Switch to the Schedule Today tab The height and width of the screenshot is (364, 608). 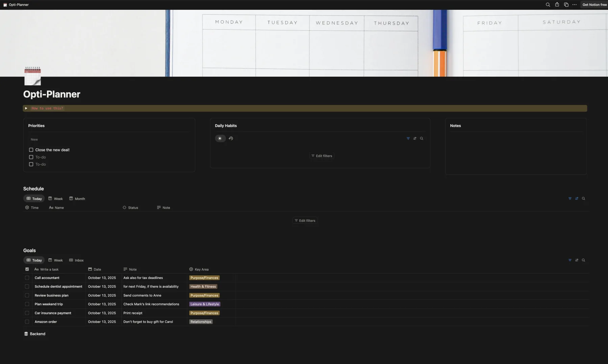click(34, 199)
